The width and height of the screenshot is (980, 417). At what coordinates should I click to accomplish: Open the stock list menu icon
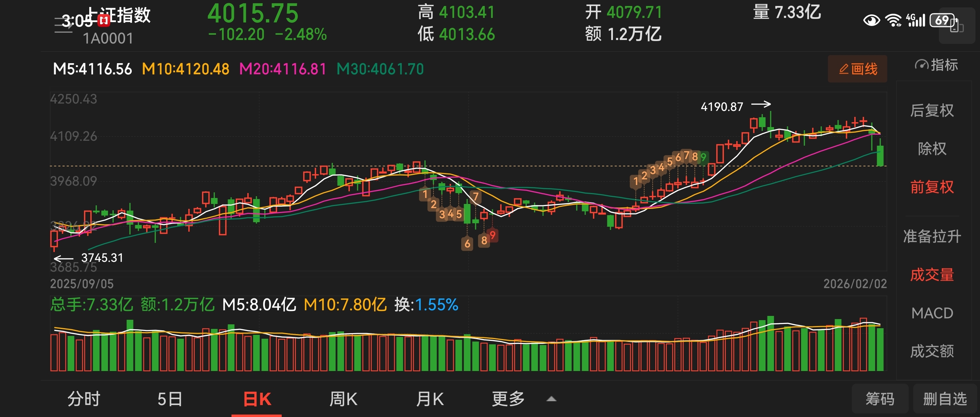pos(63,25)
